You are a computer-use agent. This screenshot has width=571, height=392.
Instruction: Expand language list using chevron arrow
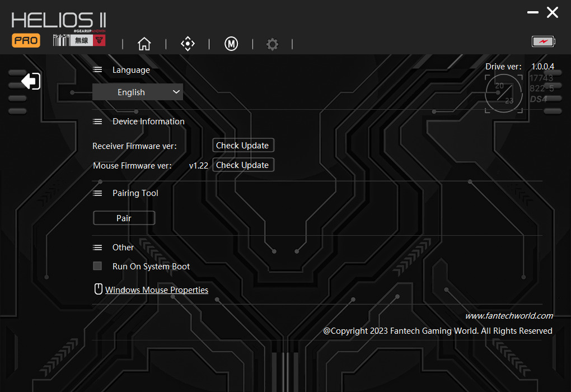pyautogui.click(x=176, y=92)
